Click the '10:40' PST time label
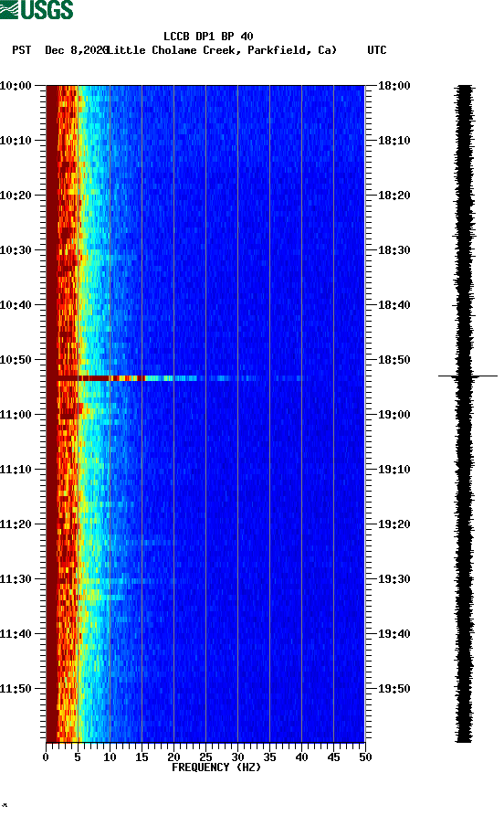504x815 pixels. tap(16, 304)
